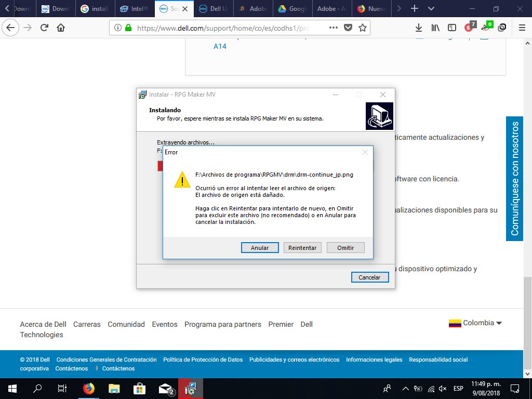Click Reintentar in the Error dialog
532x399 pixels.
point(302,248)
